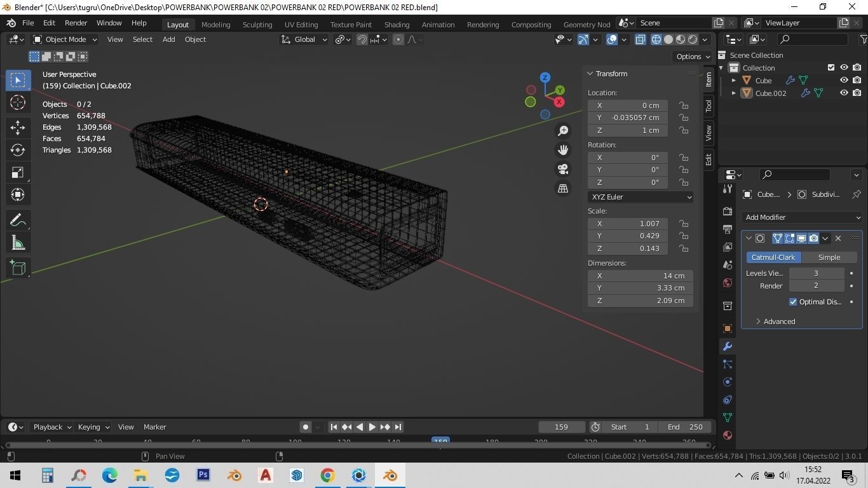
Task: Activate the Move tool
Action: point(18,127)
